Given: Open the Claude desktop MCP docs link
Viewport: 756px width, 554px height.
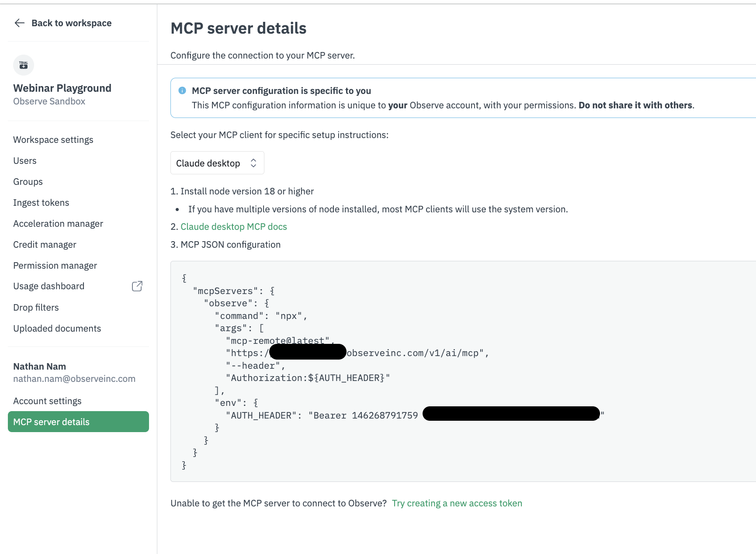Looking at the screenshot, I should coord(234,227).
